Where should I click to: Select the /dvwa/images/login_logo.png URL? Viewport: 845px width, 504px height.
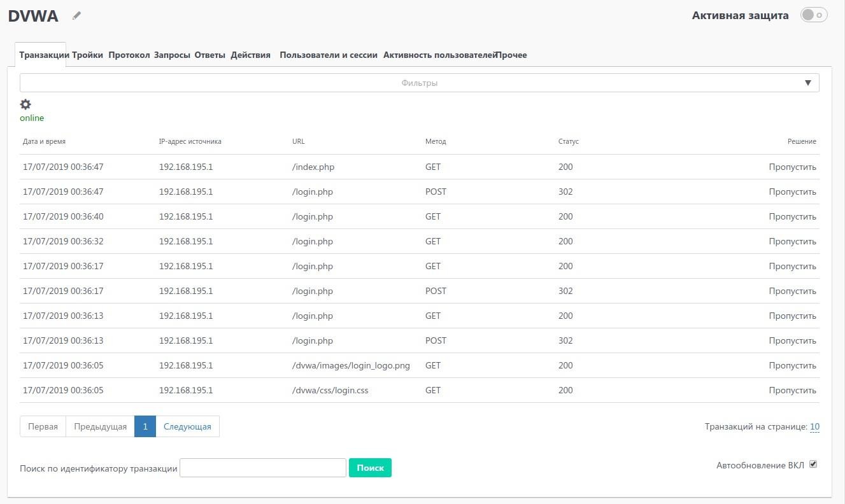point(351,365)
